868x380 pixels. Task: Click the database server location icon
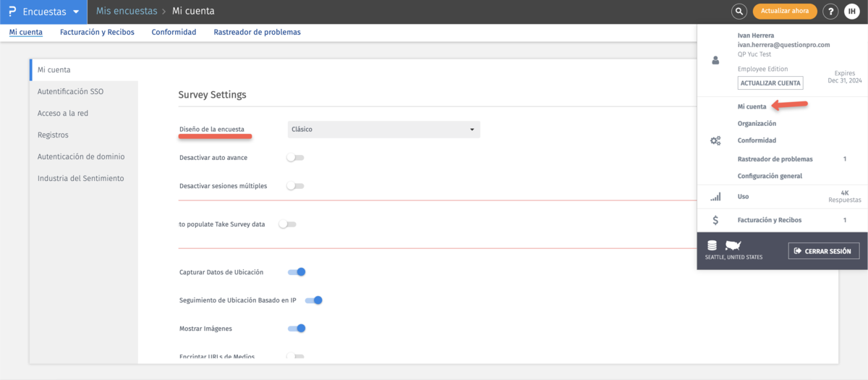tap(712, 245)
